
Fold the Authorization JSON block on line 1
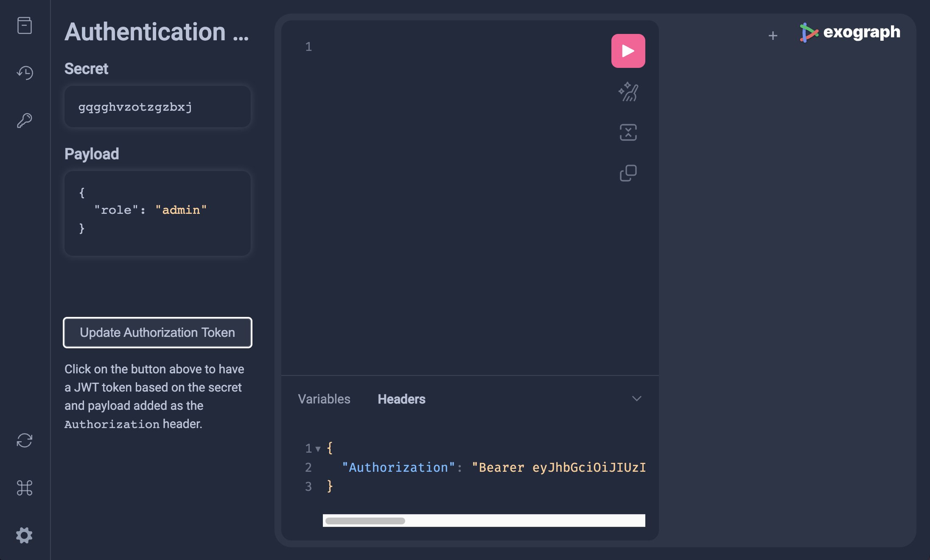[318, 448]
